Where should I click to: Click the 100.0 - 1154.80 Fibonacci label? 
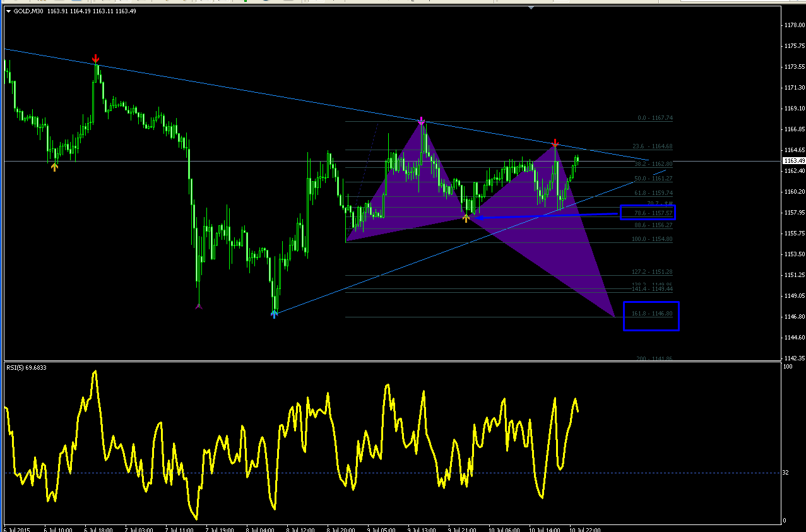tap(652, 239)
